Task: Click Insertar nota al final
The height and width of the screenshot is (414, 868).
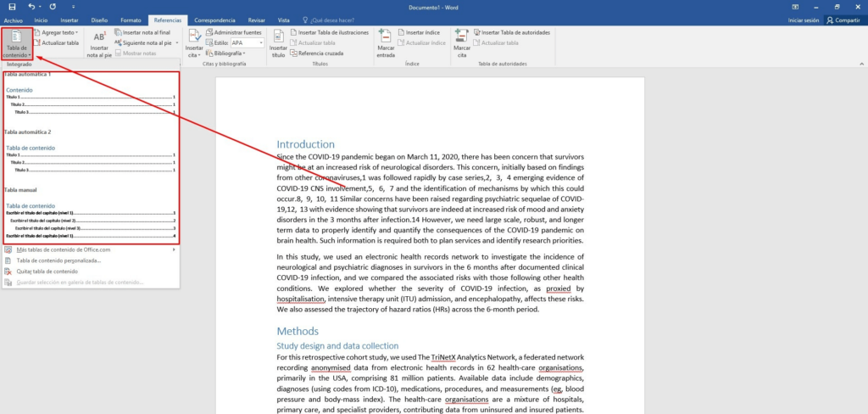Action: pyautogui.click(x=142, y=32)
